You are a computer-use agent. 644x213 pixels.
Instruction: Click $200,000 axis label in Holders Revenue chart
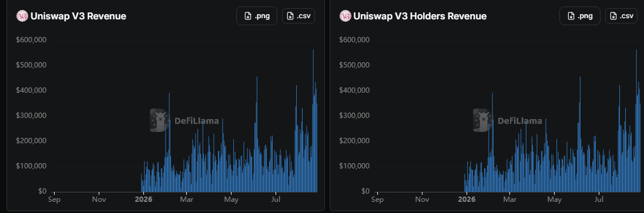[354, 141]
